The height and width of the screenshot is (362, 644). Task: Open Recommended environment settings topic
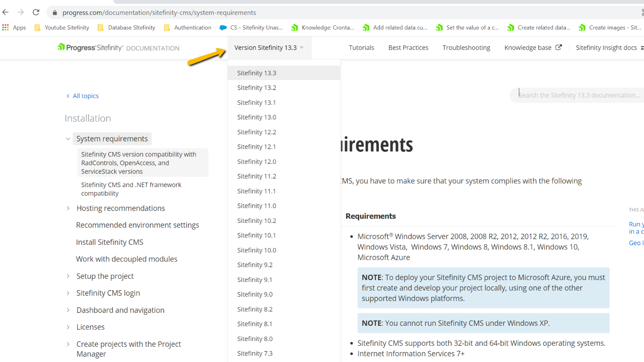tap(138, 225)
